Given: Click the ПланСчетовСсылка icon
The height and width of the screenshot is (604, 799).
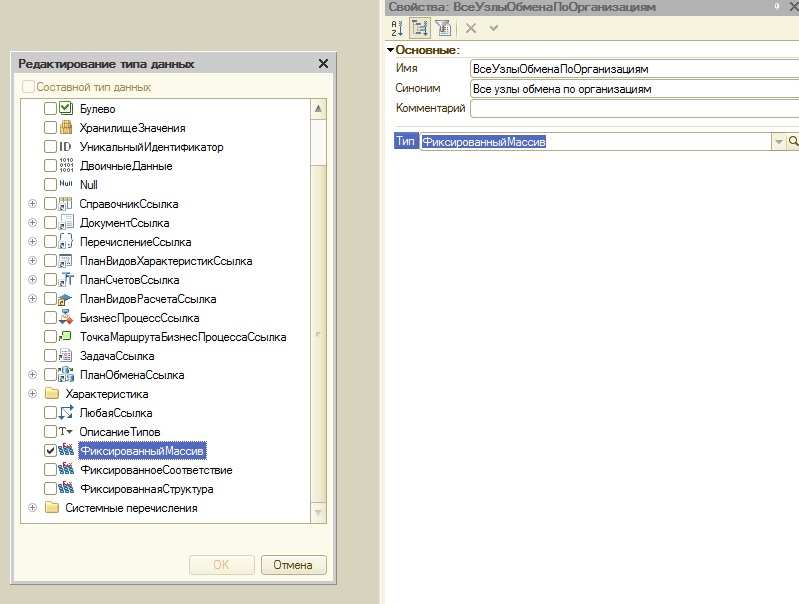Looking at the screenshot, I should 66,279.
